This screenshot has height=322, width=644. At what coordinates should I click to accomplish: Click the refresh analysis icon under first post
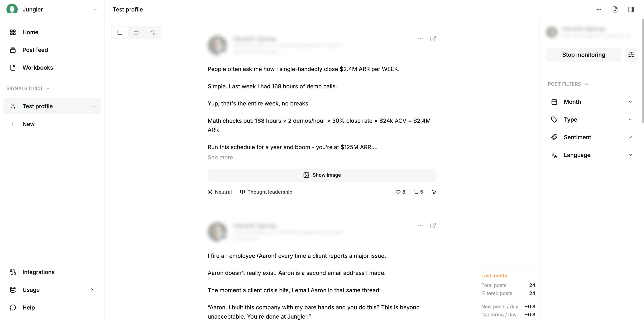tap(434, 192)
